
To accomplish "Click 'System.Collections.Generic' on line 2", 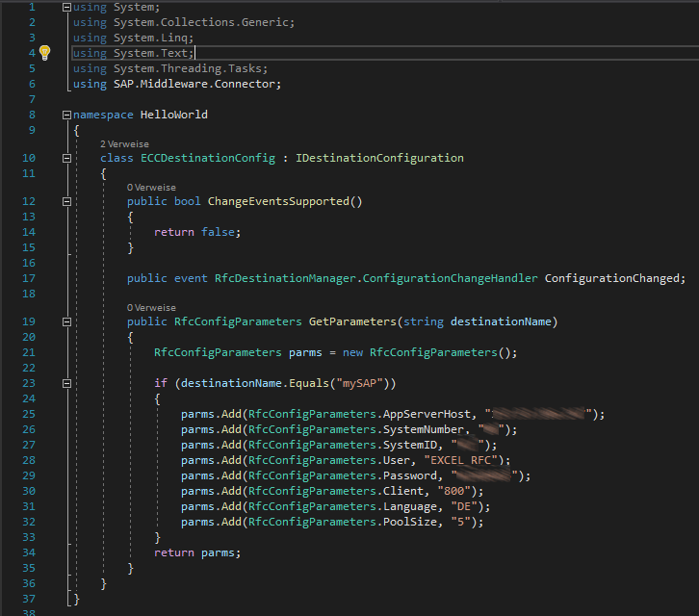I will (200, 22).
